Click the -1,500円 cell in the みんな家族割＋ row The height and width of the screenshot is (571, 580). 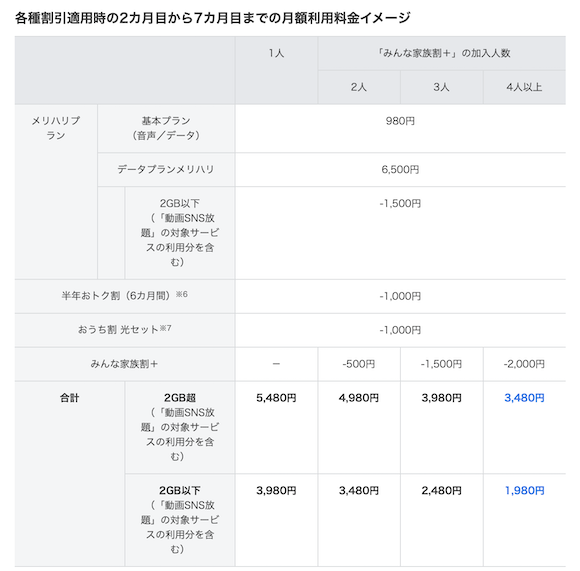(442, 364)
